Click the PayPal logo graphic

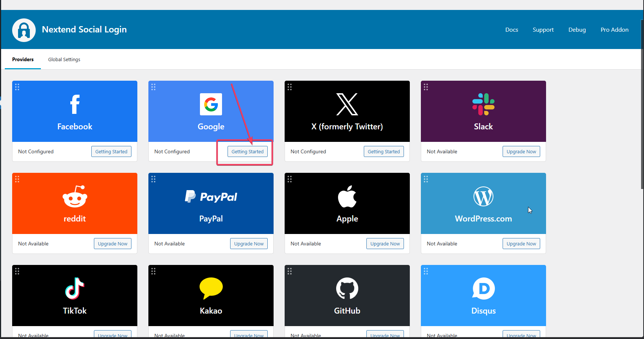click(x=211, y=196)
